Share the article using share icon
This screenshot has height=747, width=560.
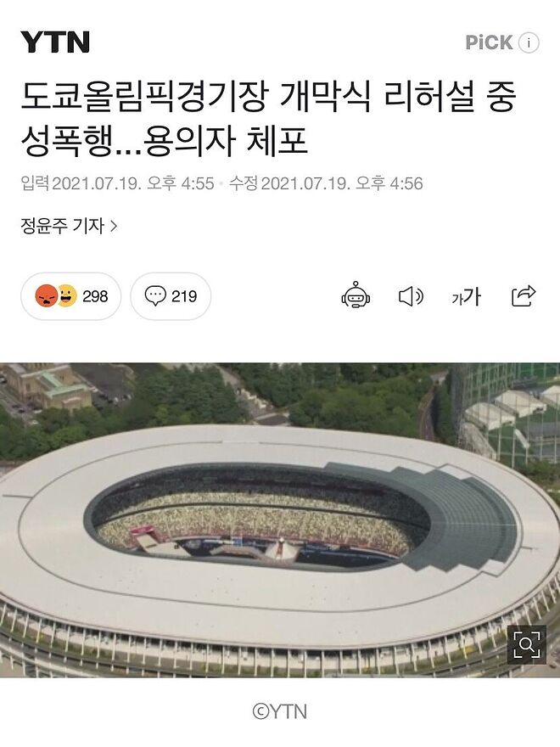pos(524,296)
